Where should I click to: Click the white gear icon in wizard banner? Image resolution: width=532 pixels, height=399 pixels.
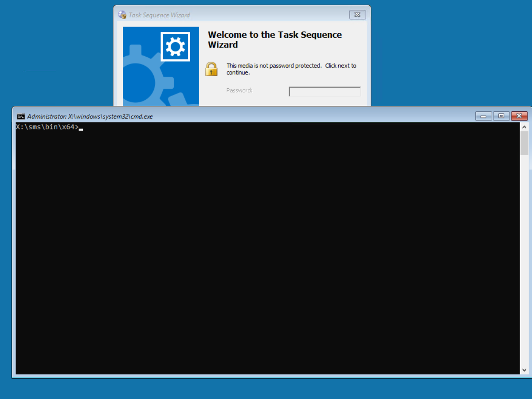click(x=175, y=47)
